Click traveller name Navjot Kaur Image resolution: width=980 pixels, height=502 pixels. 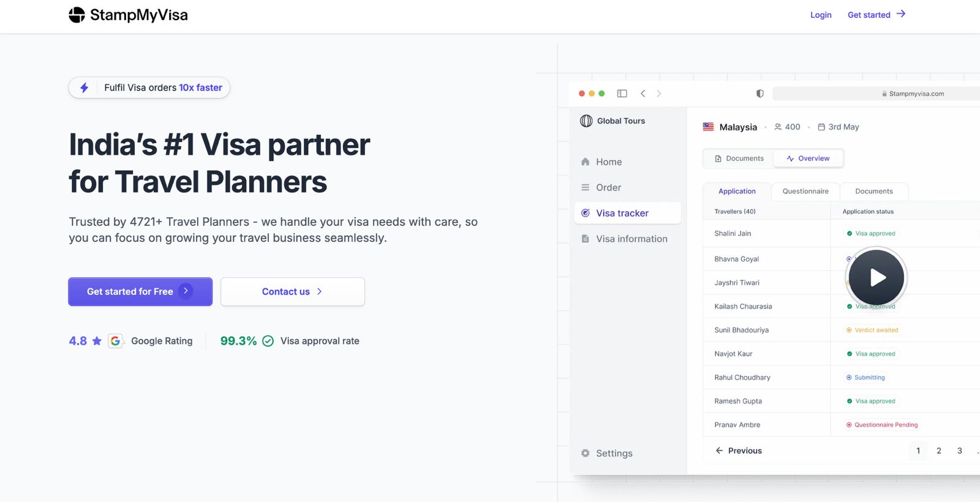733,354
